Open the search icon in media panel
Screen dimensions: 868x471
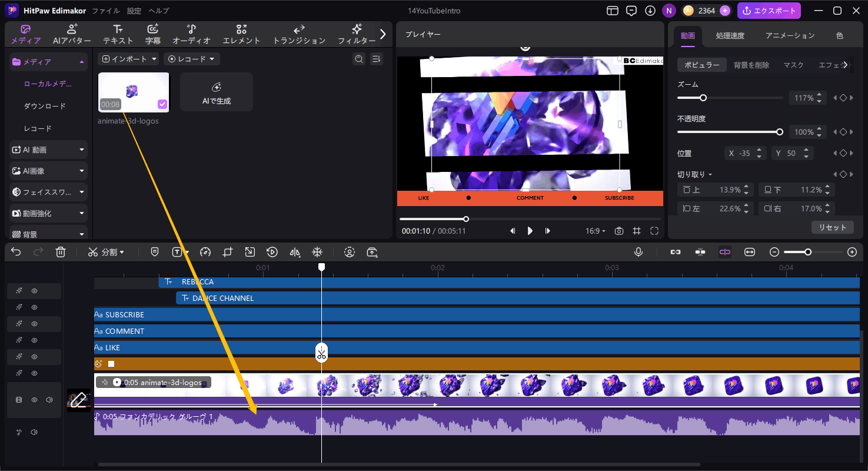(358, 59)
